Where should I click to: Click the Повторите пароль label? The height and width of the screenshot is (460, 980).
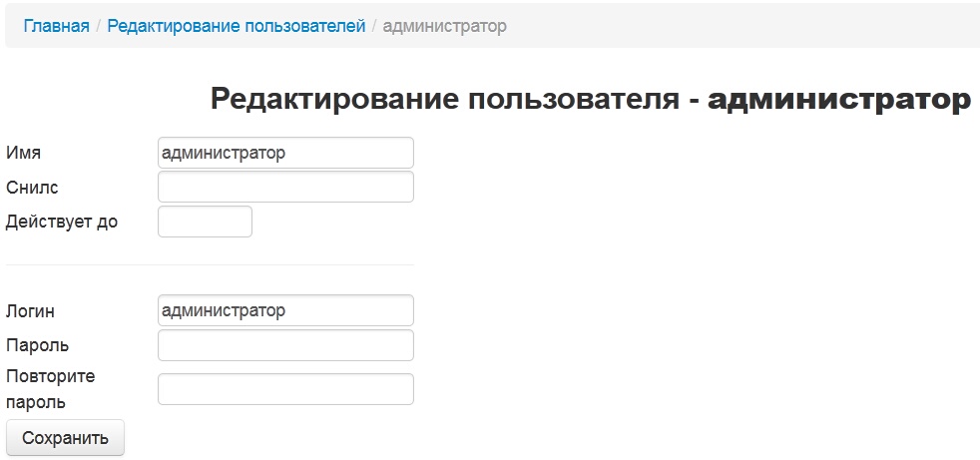(x=50, y=389)
